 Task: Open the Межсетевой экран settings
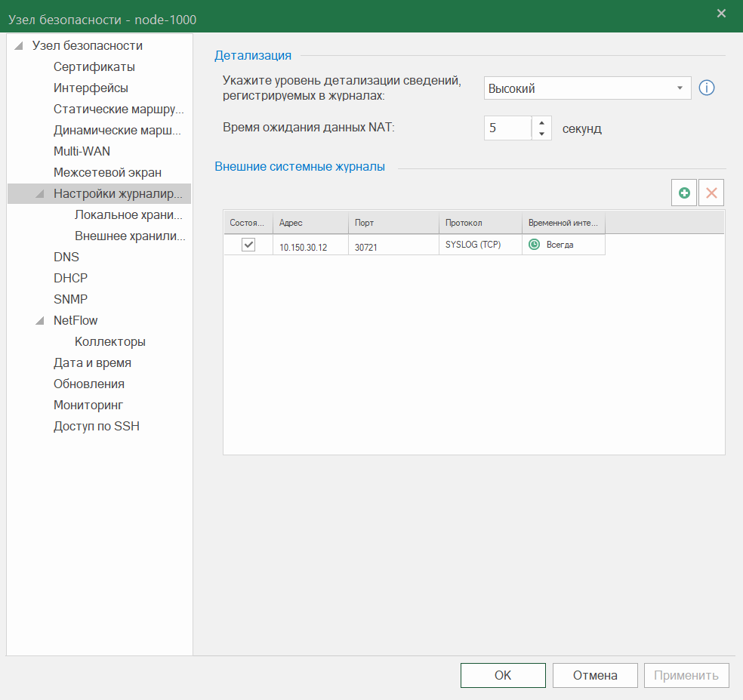click(x=106, y=172)
